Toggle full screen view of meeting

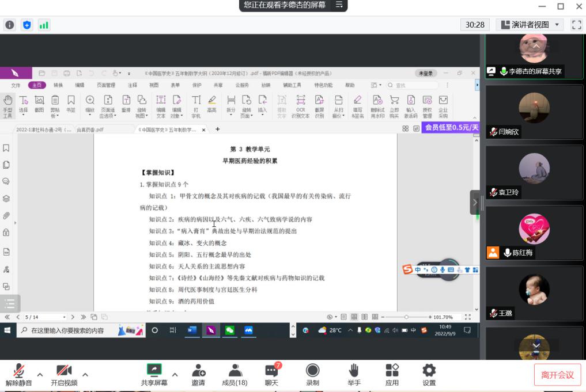click(576, 25)
